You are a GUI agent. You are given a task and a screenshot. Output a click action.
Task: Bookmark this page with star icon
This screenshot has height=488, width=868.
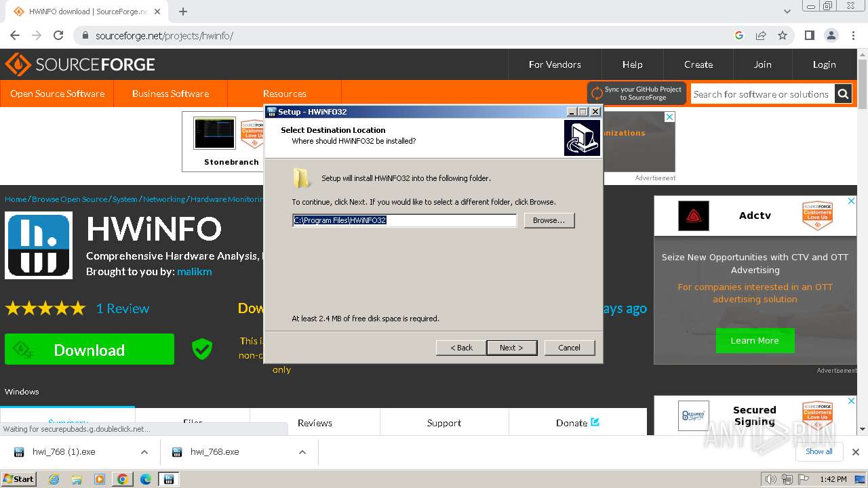point(783,35)
